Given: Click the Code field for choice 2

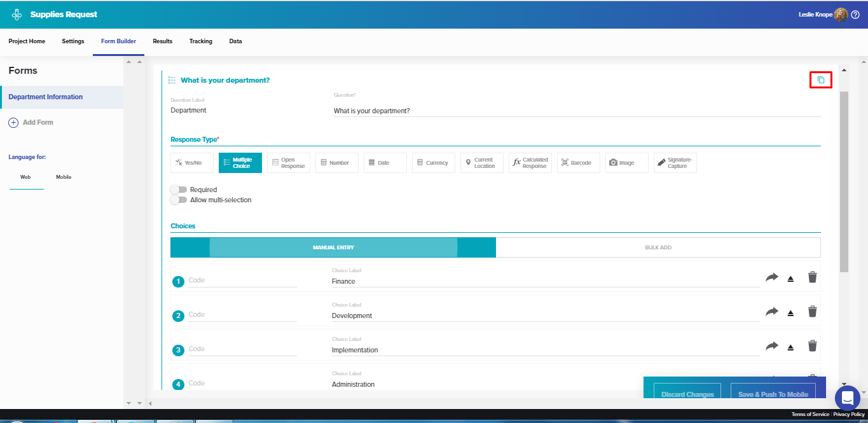Looking at the screenshot, I should coord(242,314).
